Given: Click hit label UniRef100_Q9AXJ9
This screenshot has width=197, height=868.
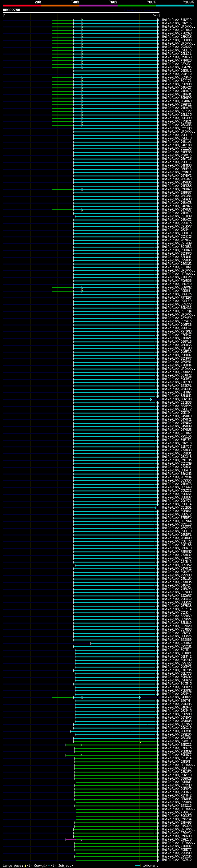Looking at the screenshot, I should [177, 728].
